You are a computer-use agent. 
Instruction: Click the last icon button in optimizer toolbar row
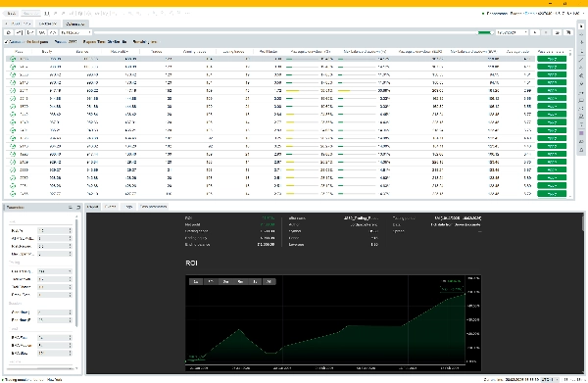[568, 32]
